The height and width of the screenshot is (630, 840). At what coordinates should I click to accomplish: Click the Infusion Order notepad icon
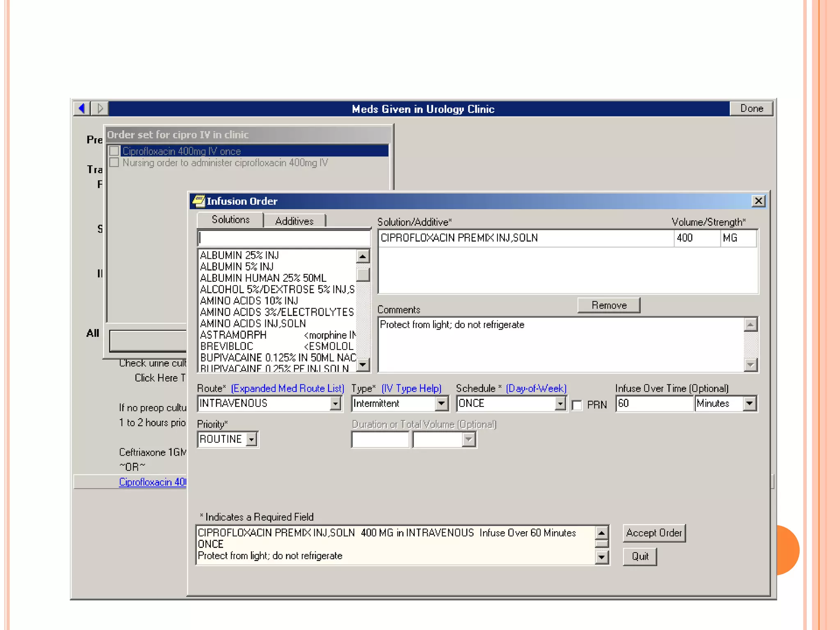[199, 201]
